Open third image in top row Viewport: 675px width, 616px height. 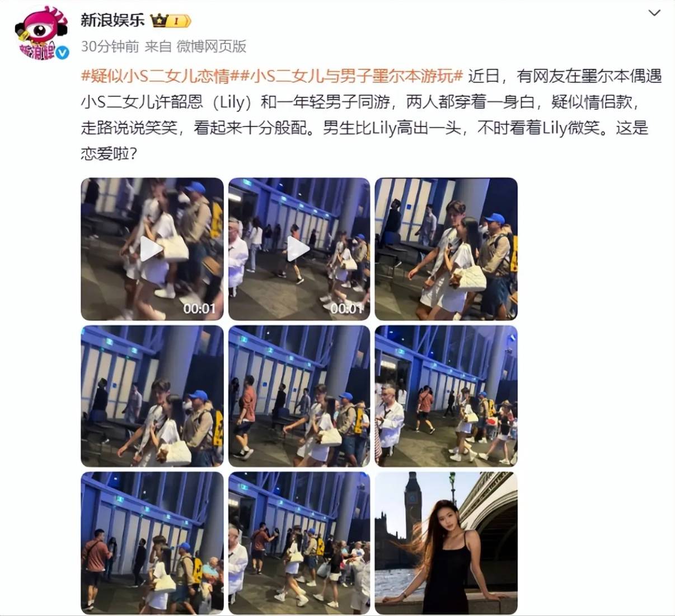tap(446, 249)
